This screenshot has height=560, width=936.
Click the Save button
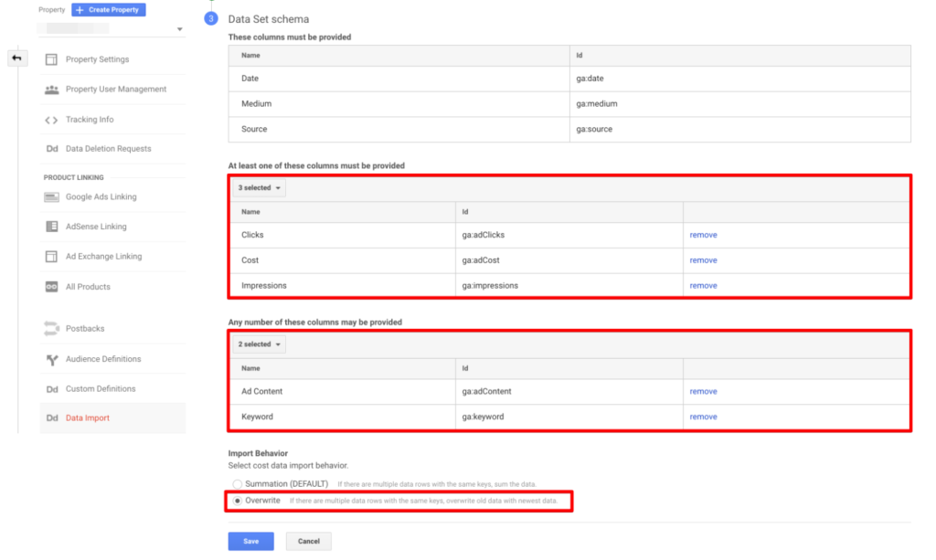click(x=250, y=541)
